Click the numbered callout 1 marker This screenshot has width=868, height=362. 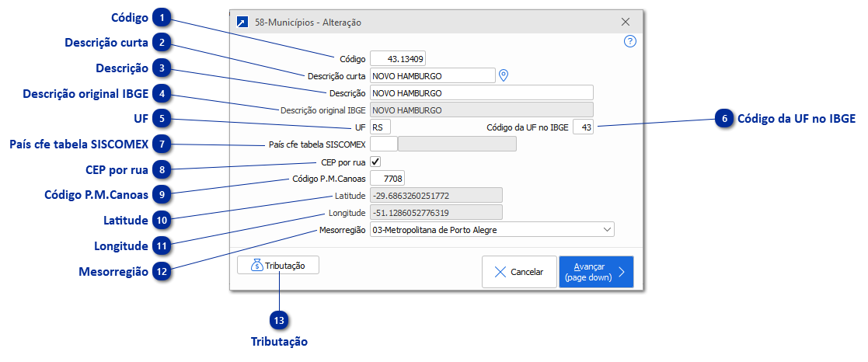pyautogui.click(x=161, y=16)
